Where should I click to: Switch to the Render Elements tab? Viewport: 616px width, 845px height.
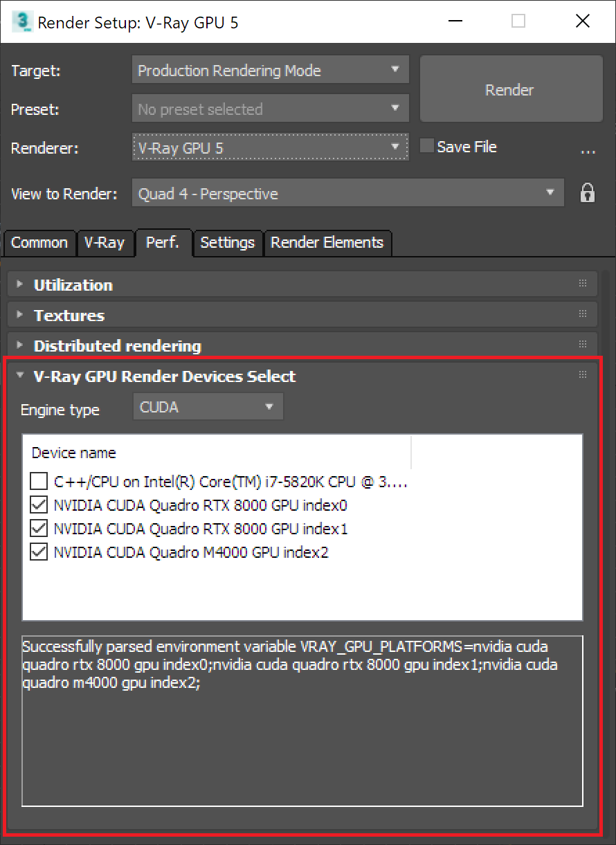tap(327, 242)
